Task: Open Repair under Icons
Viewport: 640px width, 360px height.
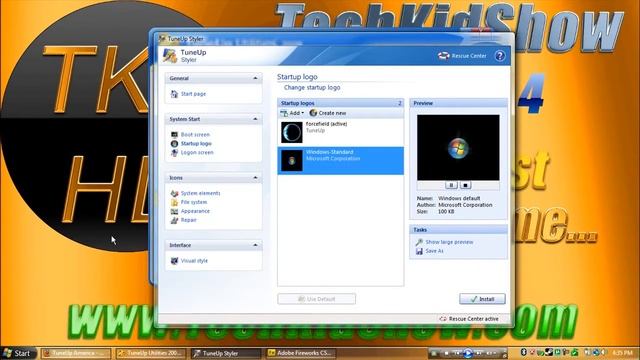Action: (x=189, y=220)
